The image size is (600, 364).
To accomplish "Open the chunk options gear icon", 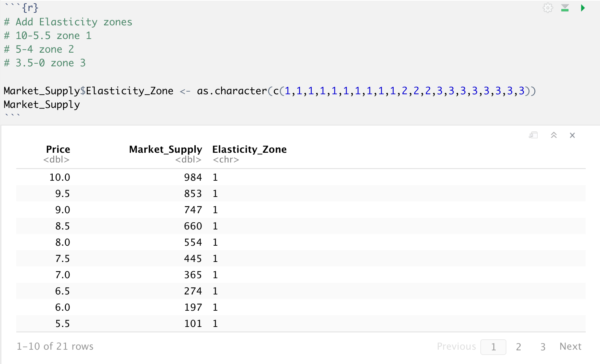I will click(x=548, y=8).
